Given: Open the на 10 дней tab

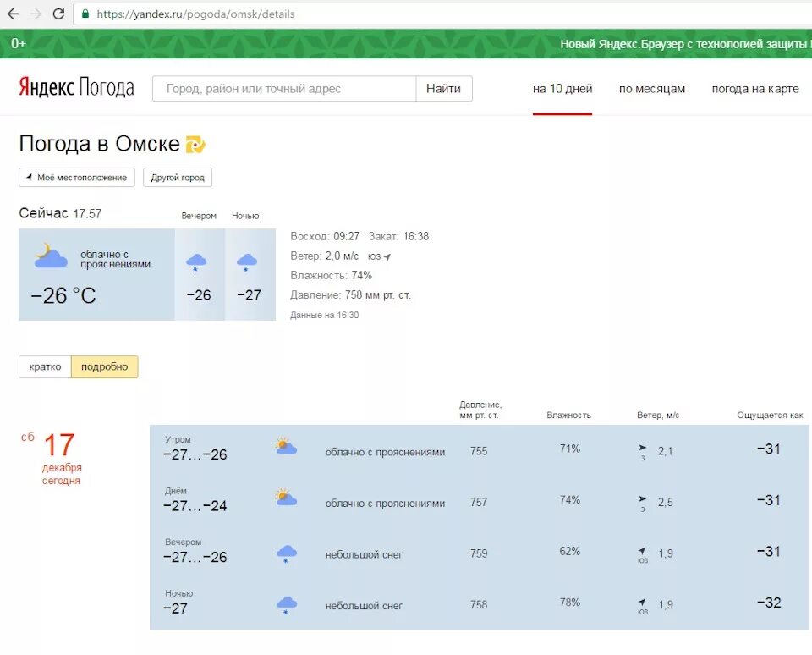Looking at the screenshot, I should point(562,89).
